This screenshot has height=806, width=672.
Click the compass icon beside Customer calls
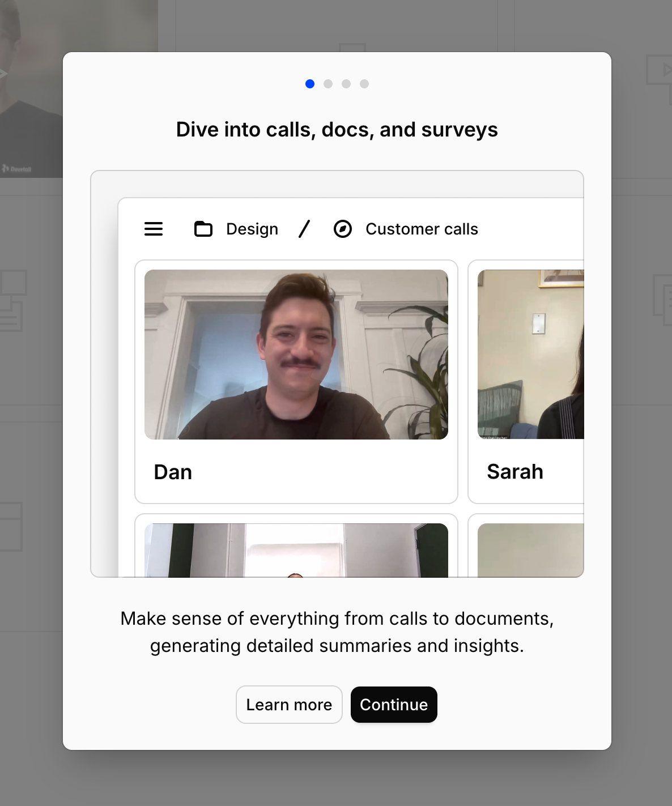(343, 229)
